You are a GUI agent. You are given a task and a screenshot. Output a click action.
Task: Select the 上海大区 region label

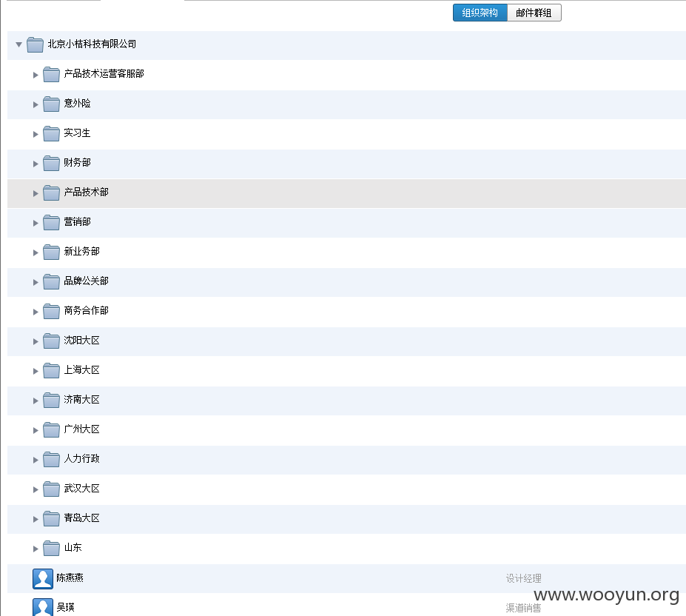click(x=82, y=370)
